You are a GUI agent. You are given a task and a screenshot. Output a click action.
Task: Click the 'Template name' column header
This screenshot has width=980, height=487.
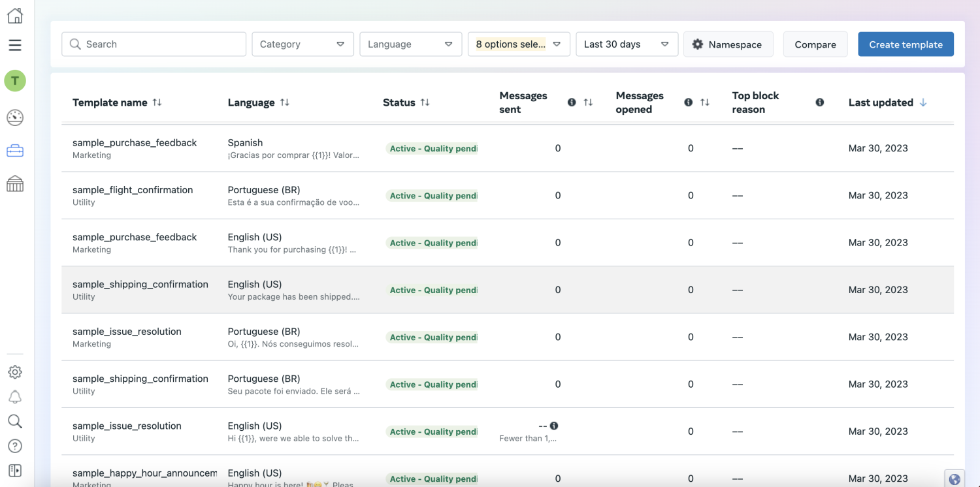click(110, 102)
